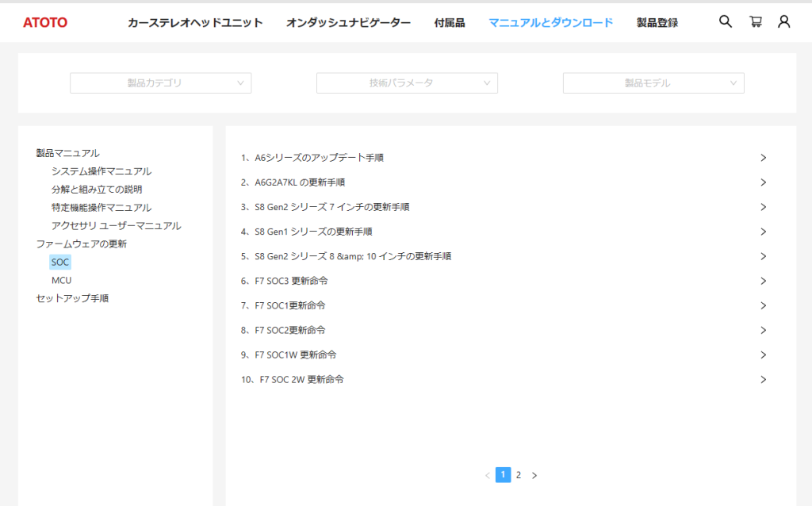Click the next page arrow

coord(534,475)
